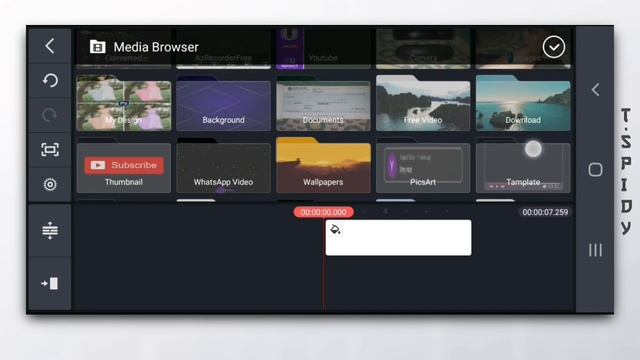640x360 pixels.
Task: Click the undo icon
Action: (x=50, y=80)
